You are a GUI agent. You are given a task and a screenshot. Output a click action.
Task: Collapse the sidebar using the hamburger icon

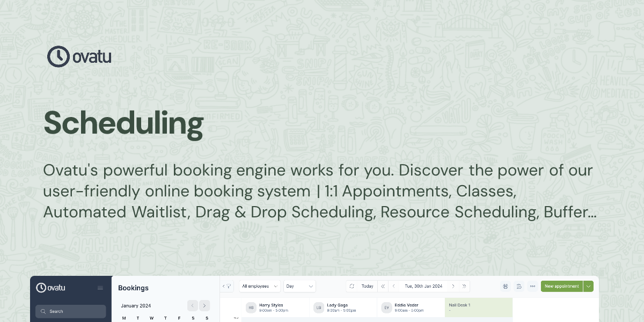pyautogui.click(x=100, y=288)
